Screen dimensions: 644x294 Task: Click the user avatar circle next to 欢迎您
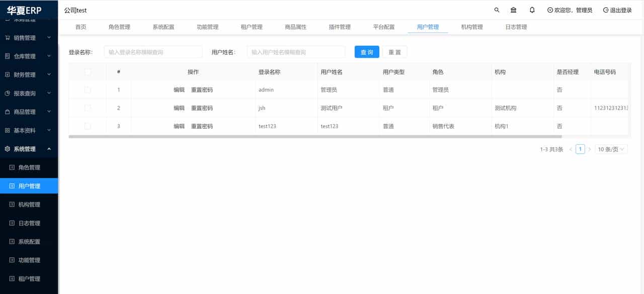coord(549,10)
